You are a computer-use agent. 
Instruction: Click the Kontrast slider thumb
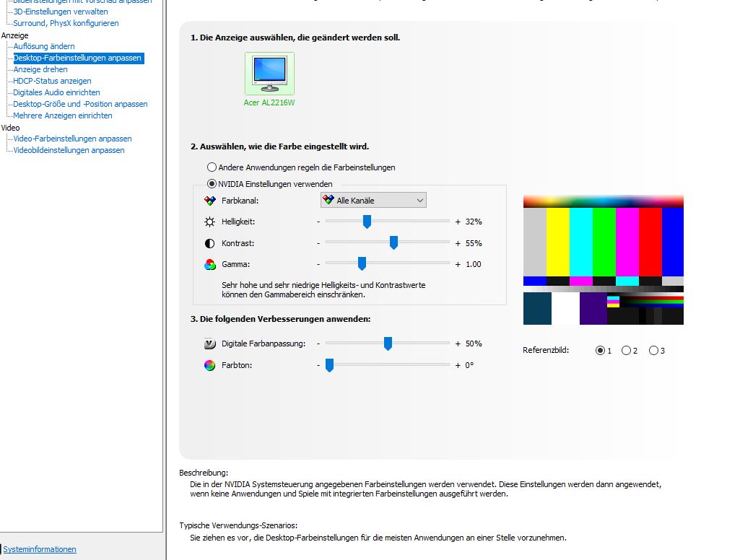[x=393, y=243]
